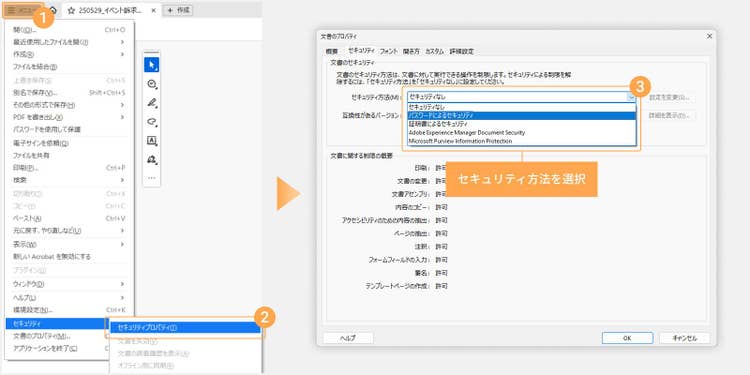This screenshot has height=375, width=750.
Task: Select the pen highlighter tool in the toolbar
Action: coord(152,103)
